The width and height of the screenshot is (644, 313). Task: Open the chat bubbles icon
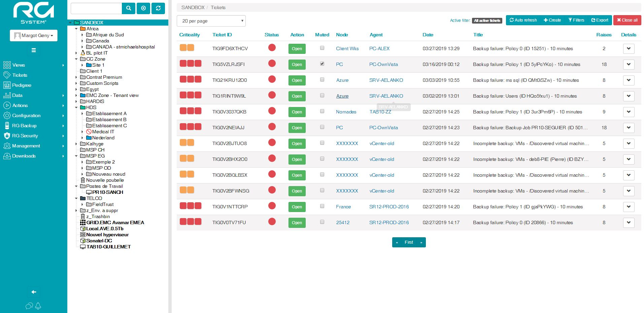(x=29, y=306)
